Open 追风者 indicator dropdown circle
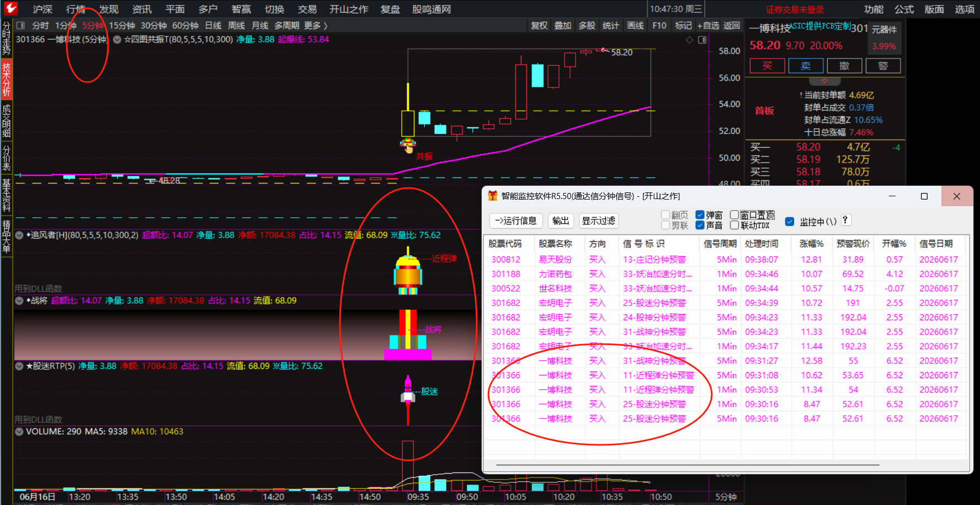 point(19,235)
